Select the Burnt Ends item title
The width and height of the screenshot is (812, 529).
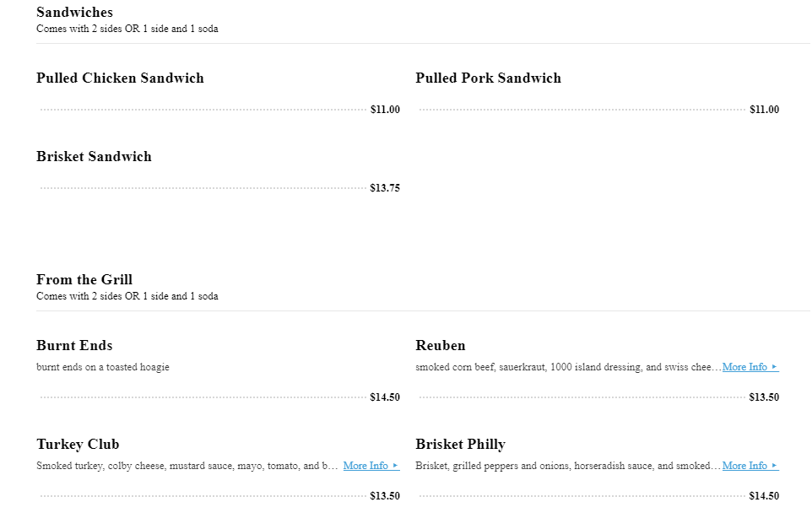tap(74, 346)
